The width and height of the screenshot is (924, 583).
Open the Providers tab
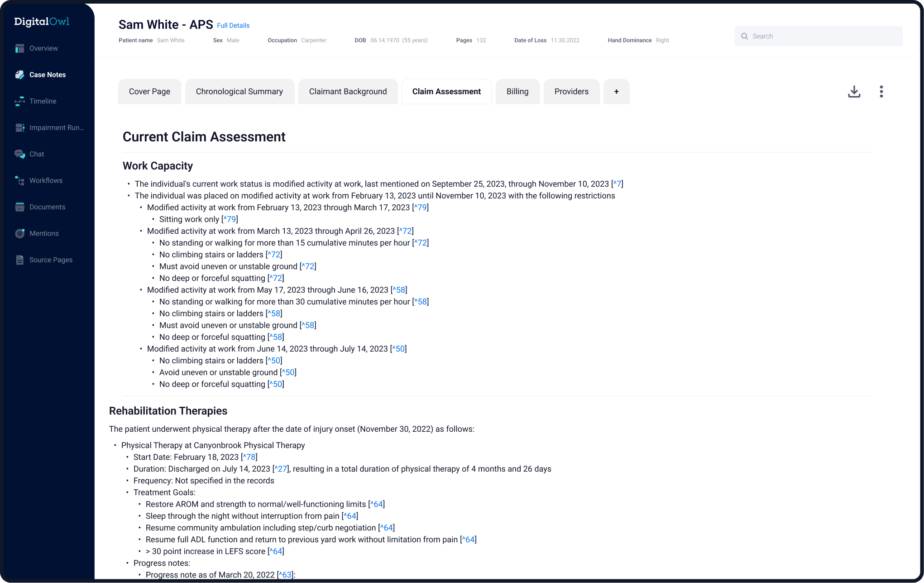pos(571,92)
